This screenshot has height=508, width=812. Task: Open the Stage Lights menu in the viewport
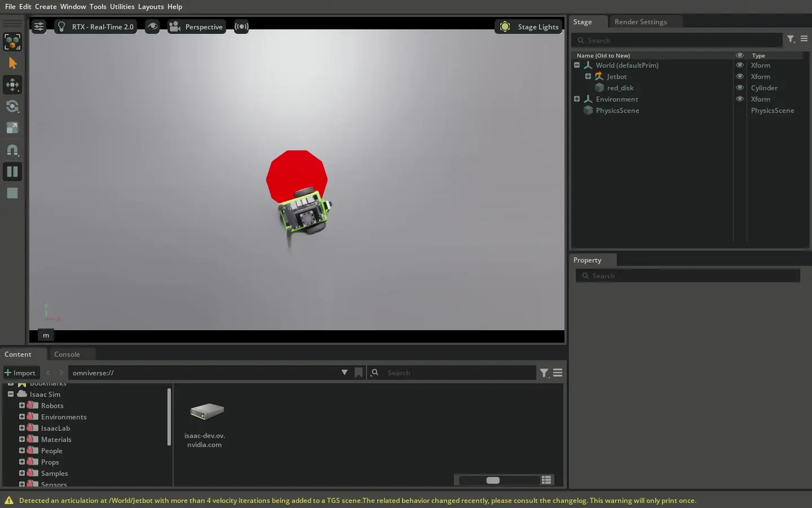[528, 27]
